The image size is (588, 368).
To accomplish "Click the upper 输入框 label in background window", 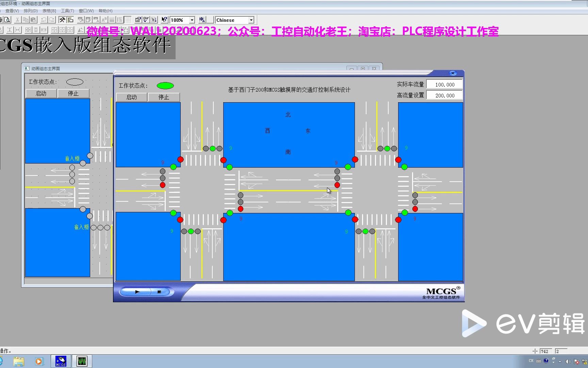I will click(72, 159).
